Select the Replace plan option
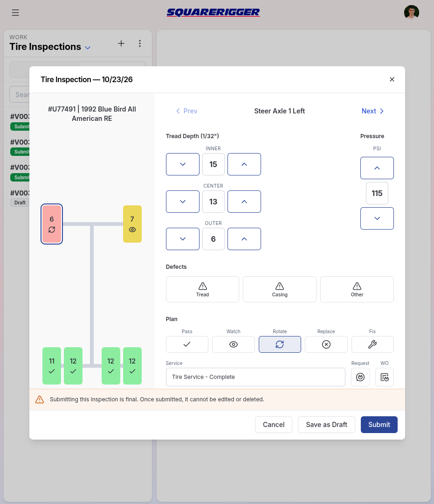Screen dimensions: 434x504 coord(326,344)
